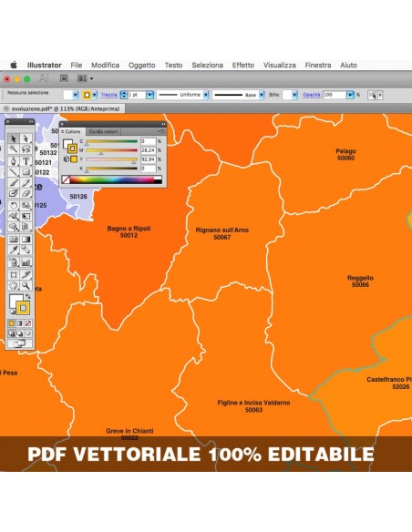This screenshot has height=532, width=412.
Task: Select the Lasso tool
Action: 26,149
